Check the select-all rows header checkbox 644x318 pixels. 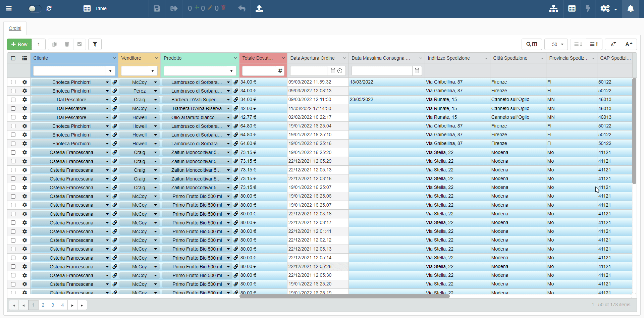coord(13,58)
